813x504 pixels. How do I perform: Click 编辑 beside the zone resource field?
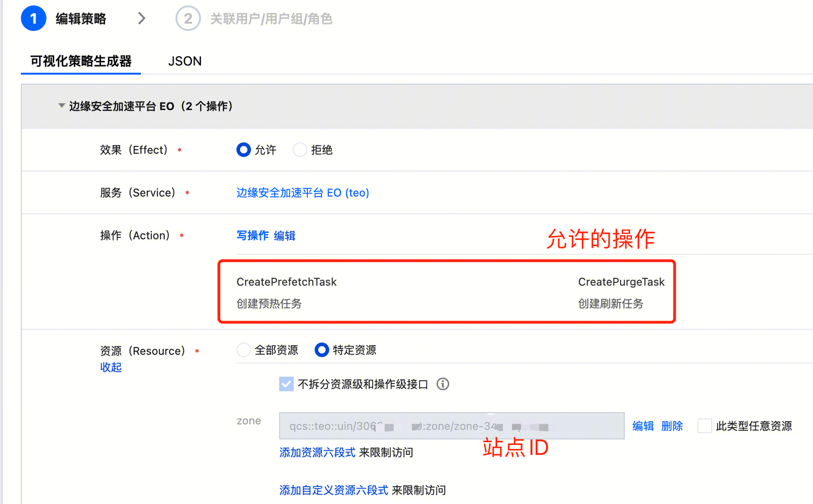643,426
